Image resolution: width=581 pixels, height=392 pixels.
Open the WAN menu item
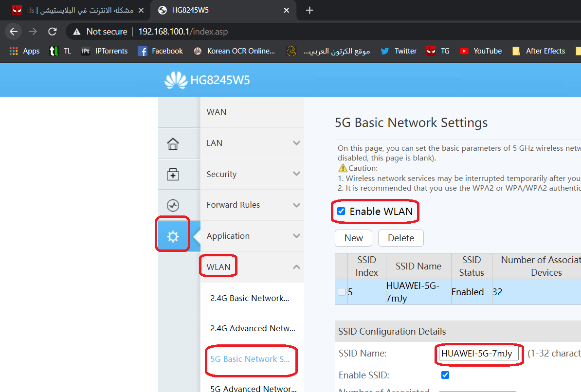point(252,112)
